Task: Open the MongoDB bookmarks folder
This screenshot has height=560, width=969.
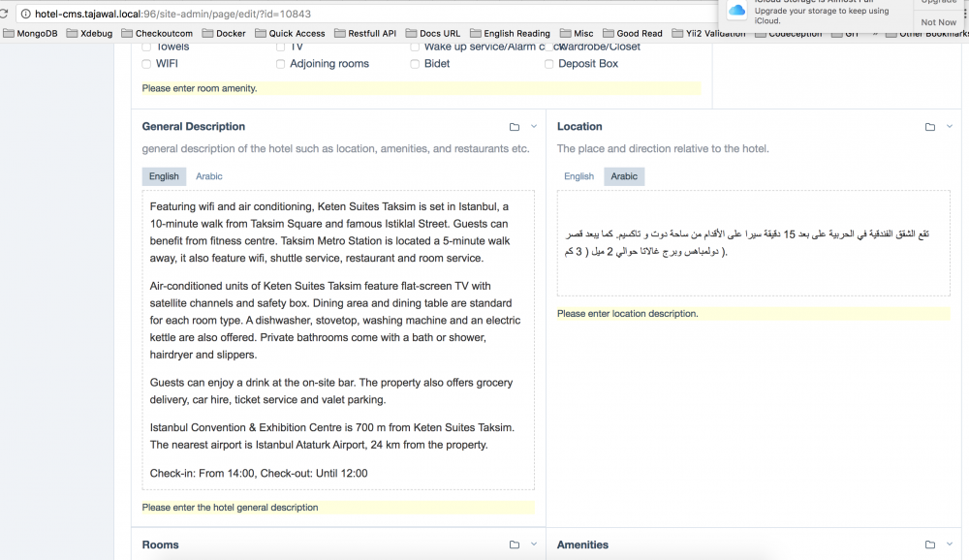Action: (30, 33)
